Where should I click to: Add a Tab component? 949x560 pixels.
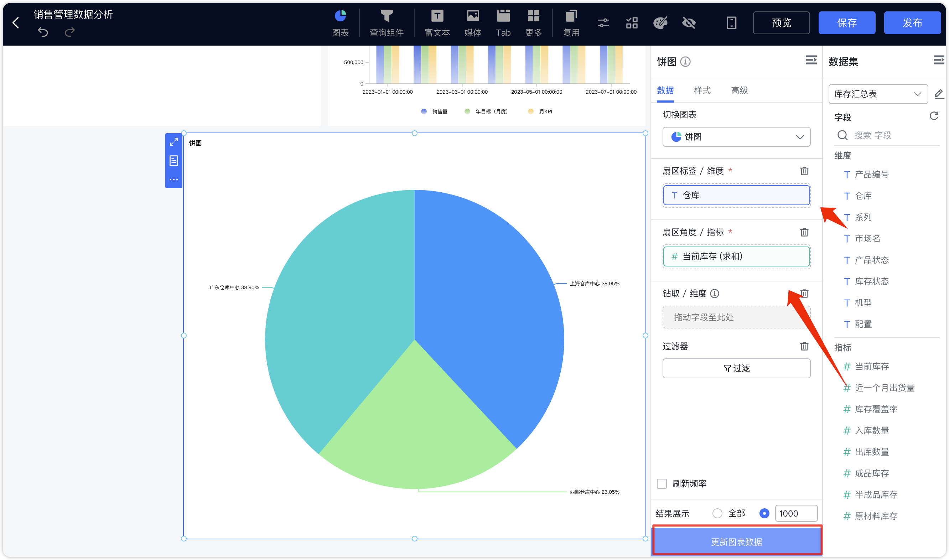(503, 24)
